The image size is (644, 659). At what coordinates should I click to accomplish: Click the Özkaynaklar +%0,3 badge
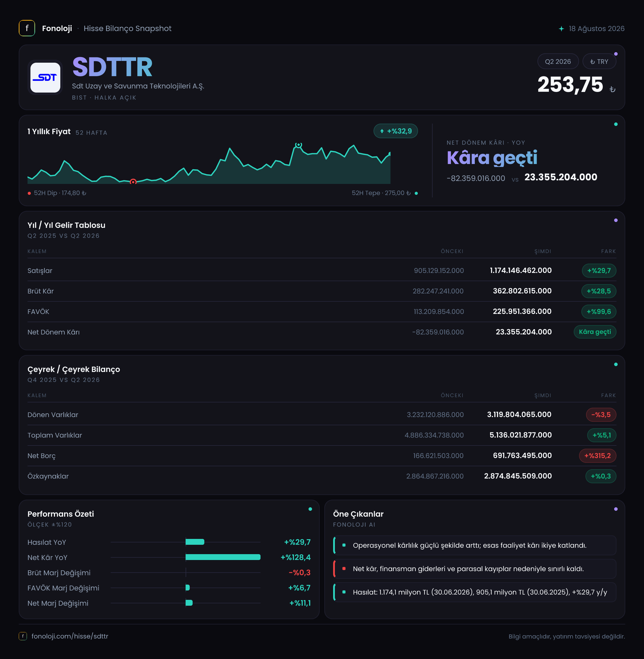[x=600, y=476]
